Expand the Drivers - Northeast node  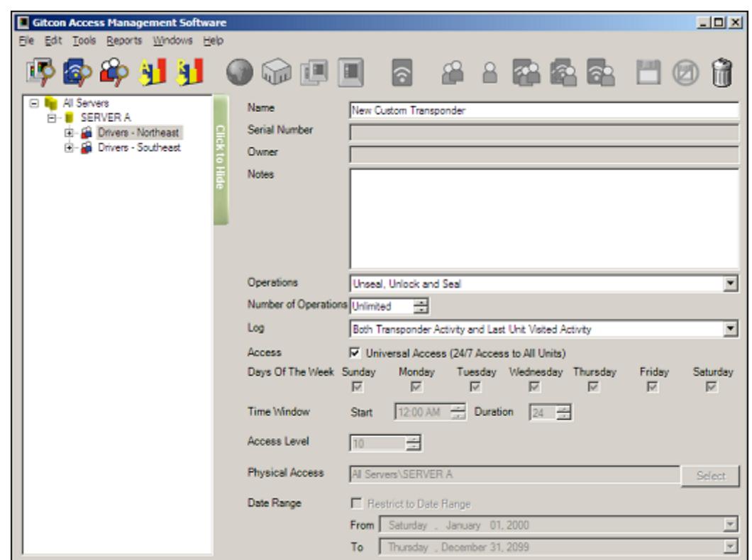pyautogui.click(x=69, y=133)
